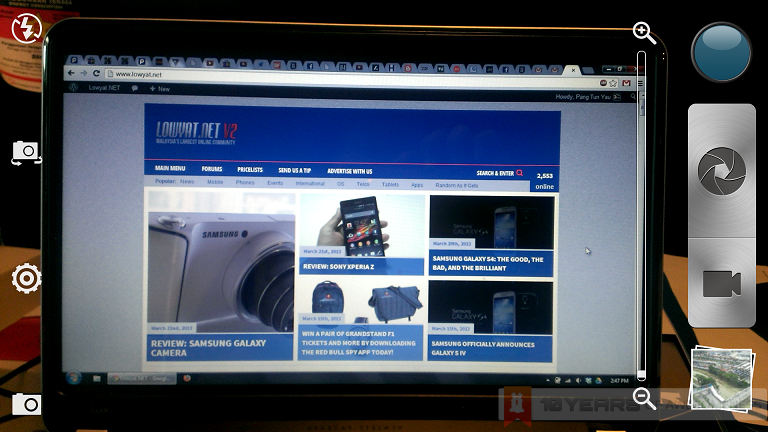Viewport: 768px width, 432px height.
Task: Open the + New admin bar item
Action: pyautogui.click(x=160, y=89)
